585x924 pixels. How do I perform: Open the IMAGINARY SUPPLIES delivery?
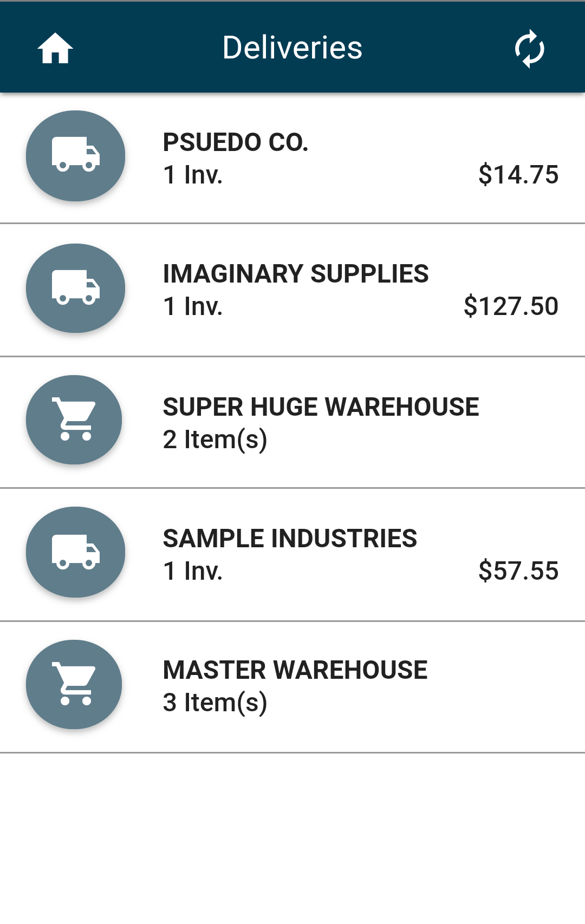coord(292,290)
